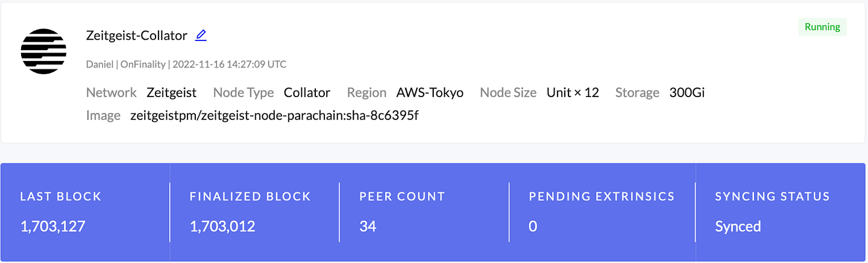Viewport: 868px width, 263px height.
Task: Click the Node Size value Unit × 12
Action: click(x=573, y=92)
